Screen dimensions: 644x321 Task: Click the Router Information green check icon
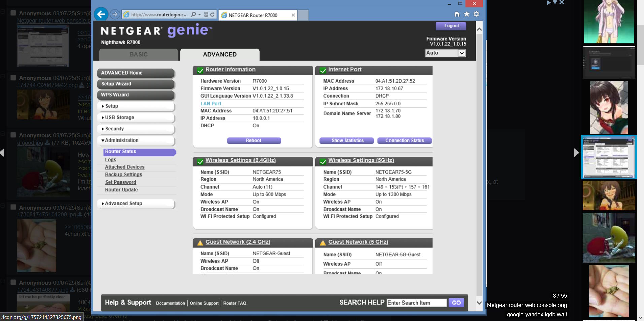tap(200, 70)
